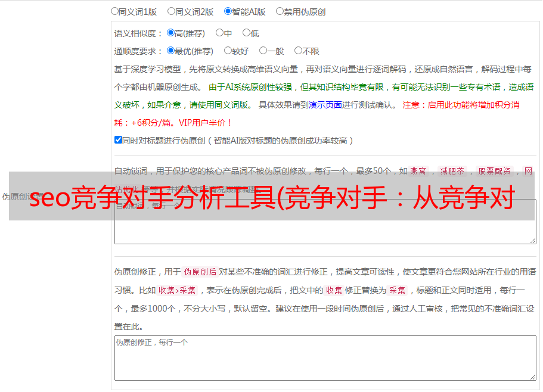Viewport: 543px width, 392px height.
Task: Open the 演示页面 link
Action: [325, 105]
